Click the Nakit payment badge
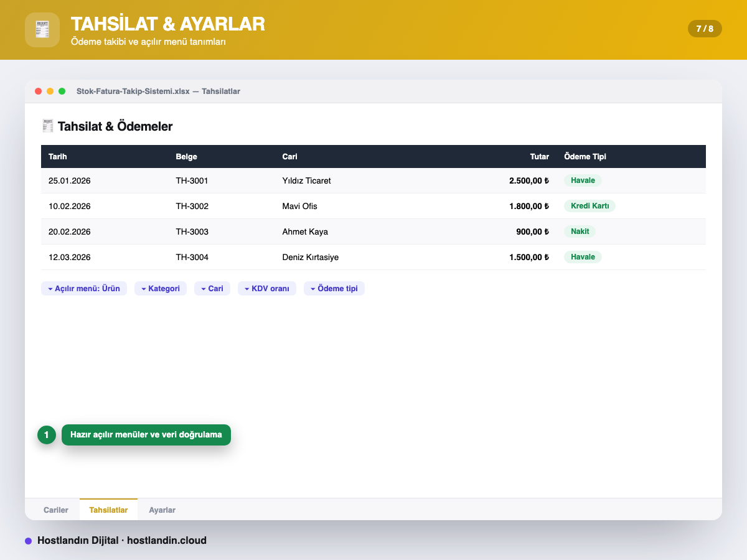 click(x=580, y=231)
